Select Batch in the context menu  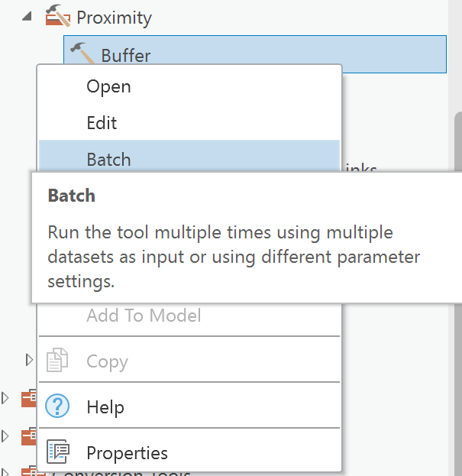point(108,160)
